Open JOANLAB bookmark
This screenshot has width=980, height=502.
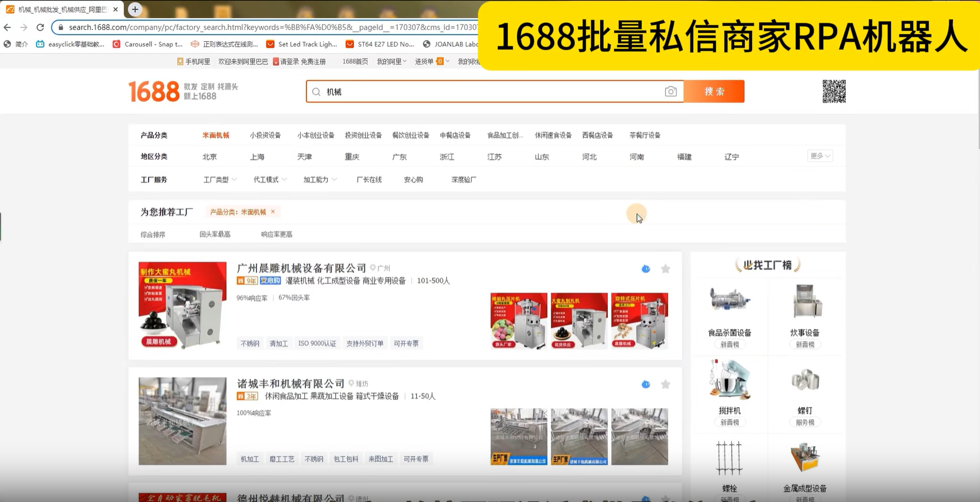(450, 44)
